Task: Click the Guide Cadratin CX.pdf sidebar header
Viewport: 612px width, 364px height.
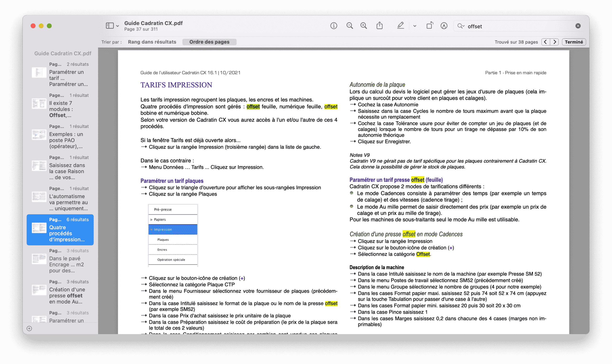Action: [63, 54]
